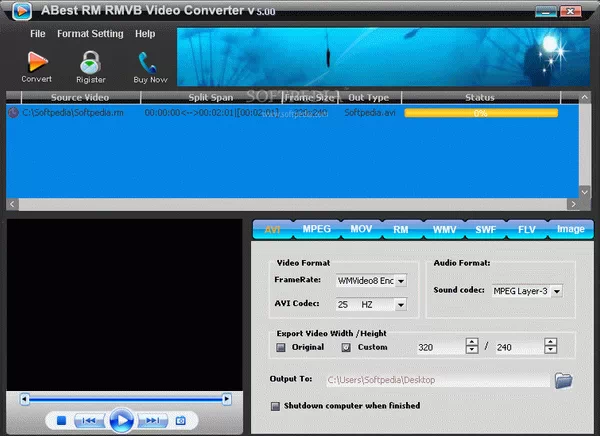Toggle the Custom size checkbox
The height and width of the screenshot is (436, 600).
(346, 347)
